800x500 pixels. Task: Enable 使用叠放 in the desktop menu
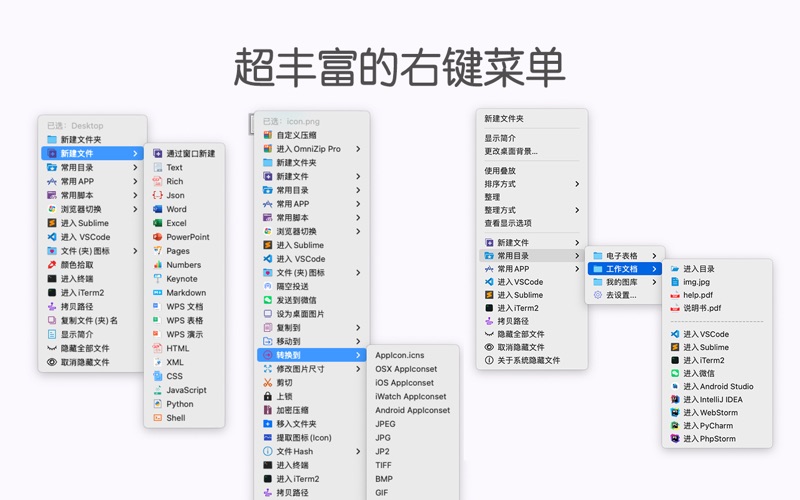point(500,171)
